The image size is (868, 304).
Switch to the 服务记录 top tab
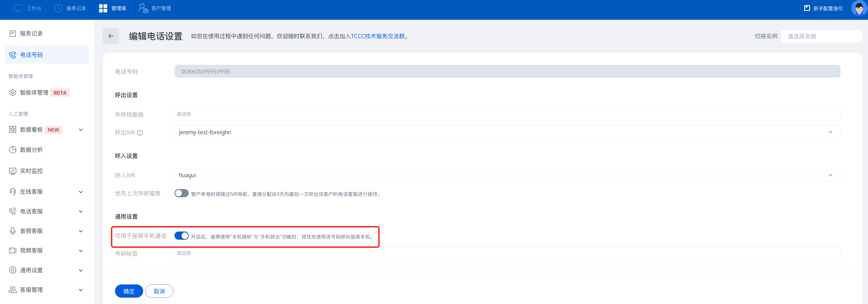point(70,8)
